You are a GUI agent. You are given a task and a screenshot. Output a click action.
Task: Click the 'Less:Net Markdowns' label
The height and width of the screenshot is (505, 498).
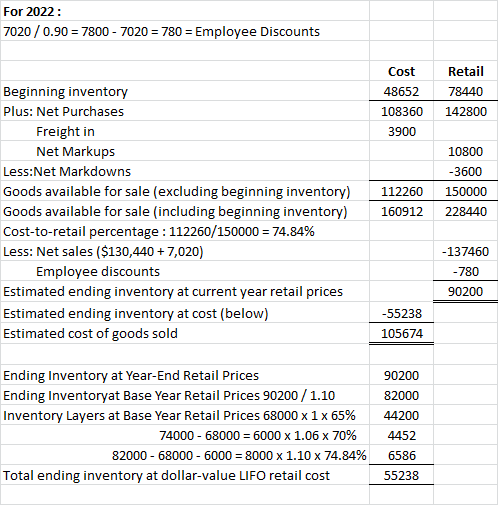(x=67, y=172)
